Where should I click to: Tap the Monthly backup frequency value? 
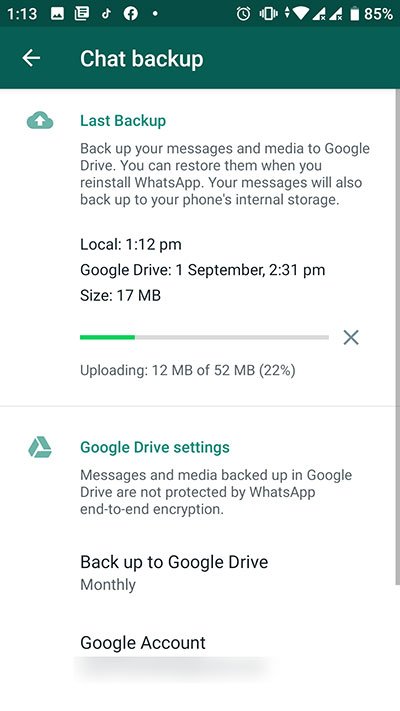click(108, 584)
